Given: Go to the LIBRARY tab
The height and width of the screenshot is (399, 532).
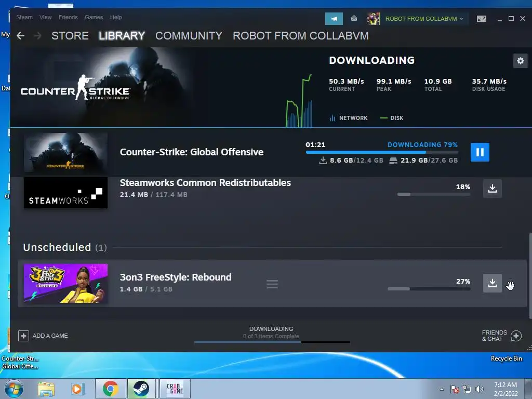Looking at the screenshot, I should point(122,36).
